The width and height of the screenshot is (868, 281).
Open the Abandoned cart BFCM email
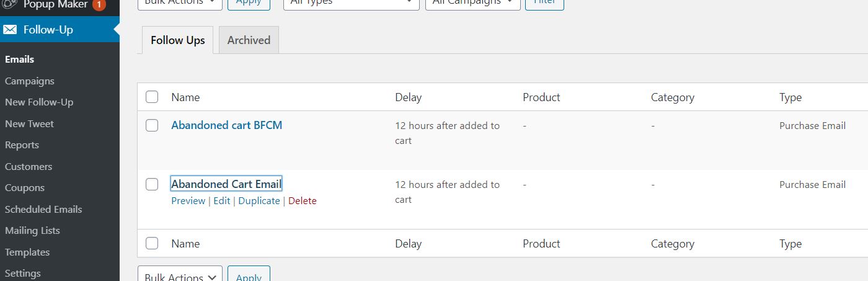pyautogui.click(x=226, y=125)
